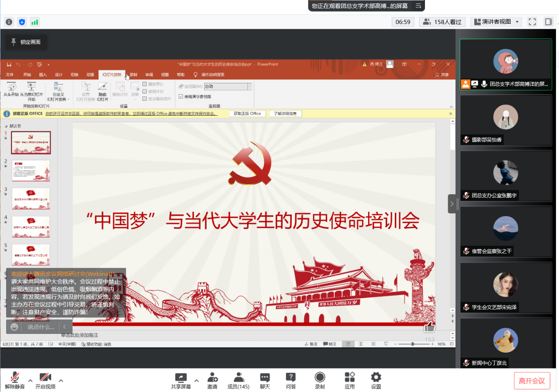Toggle the 使用演示者视图 checkbox

(181, 96)
